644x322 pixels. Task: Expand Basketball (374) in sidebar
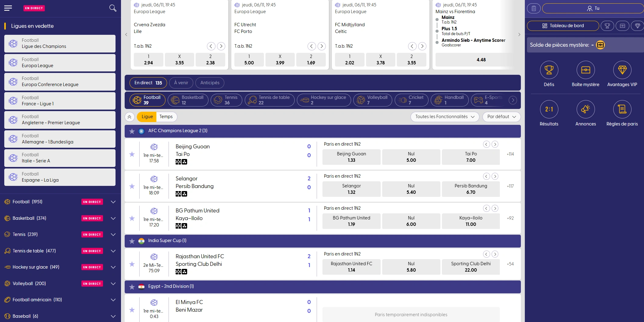[113, 218]
